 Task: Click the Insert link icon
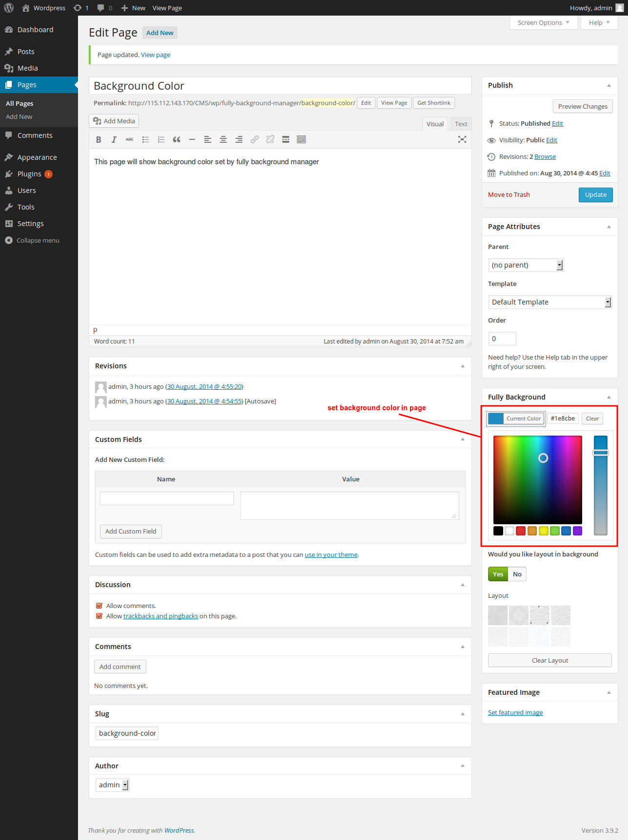coord(255,140)
